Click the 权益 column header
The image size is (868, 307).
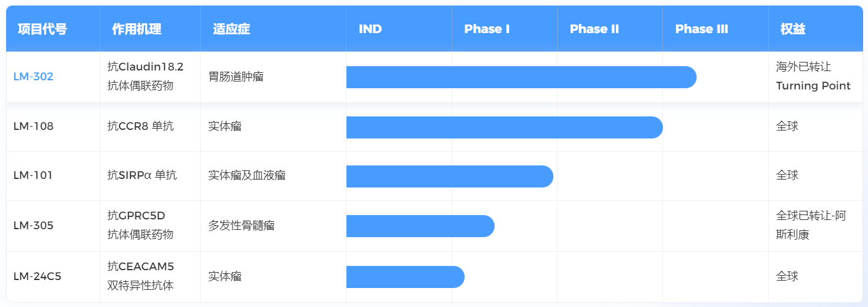(793, 29)
